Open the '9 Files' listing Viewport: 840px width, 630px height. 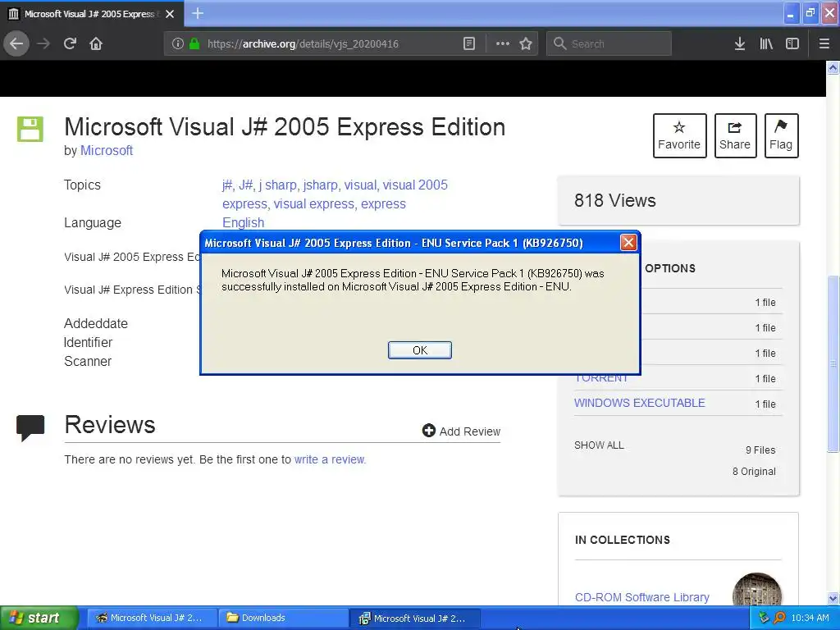tap(760, 450)
